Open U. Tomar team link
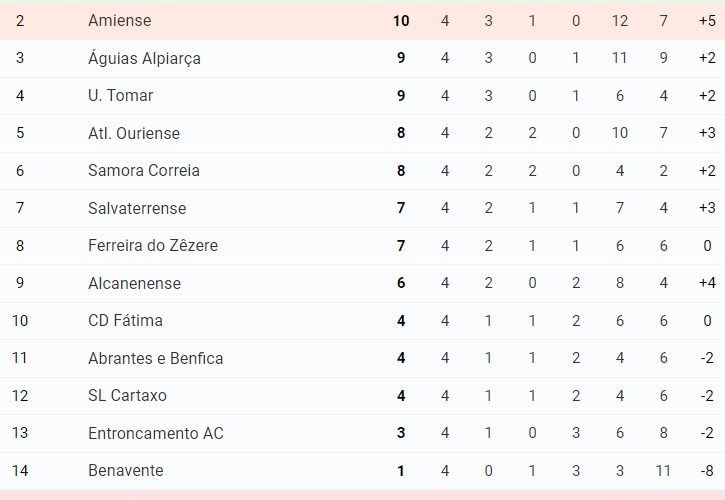This screenshot has width=725, height=500. coord(120,95)
